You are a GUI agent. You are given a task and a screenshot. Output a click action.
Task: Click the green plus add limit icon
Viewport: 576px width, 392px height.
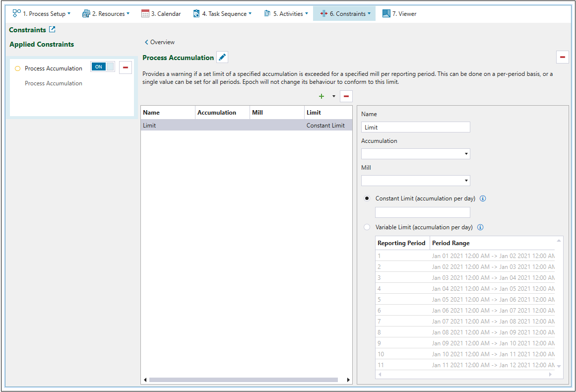pyautogui.click(x=321, y=96)
